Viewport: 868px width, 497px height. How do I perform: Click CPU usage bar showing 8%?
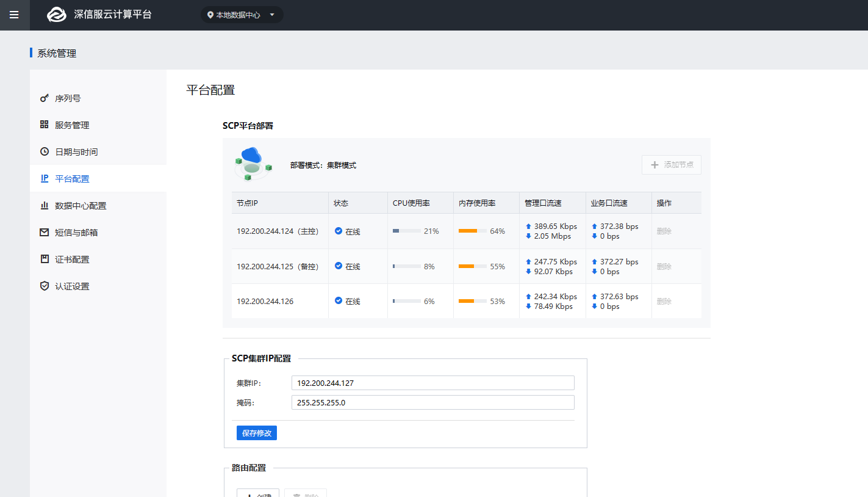[407, 266]
